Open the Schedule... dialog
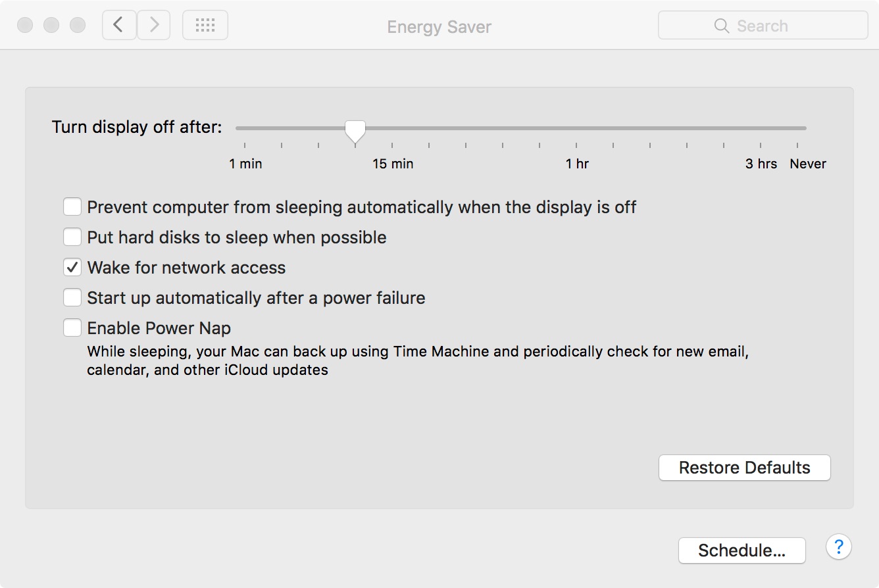 coord(742,551)
